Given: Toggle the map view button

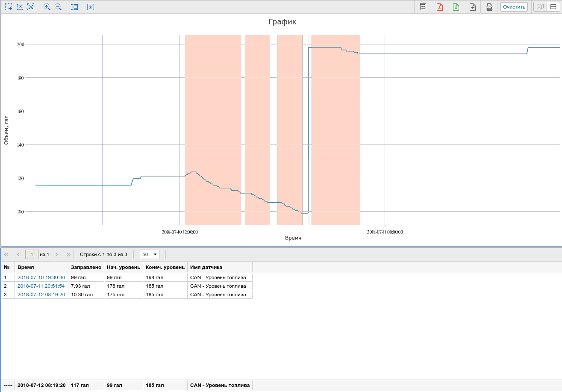Looking at the screenshot, I should [541, 7].
